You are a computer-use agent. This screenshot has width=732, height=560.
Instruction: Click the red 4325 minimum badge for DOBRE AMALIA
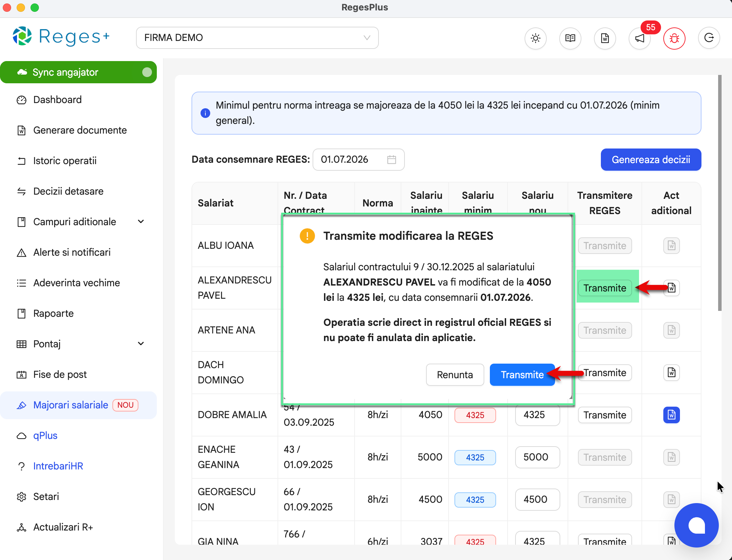coord(475,415)
